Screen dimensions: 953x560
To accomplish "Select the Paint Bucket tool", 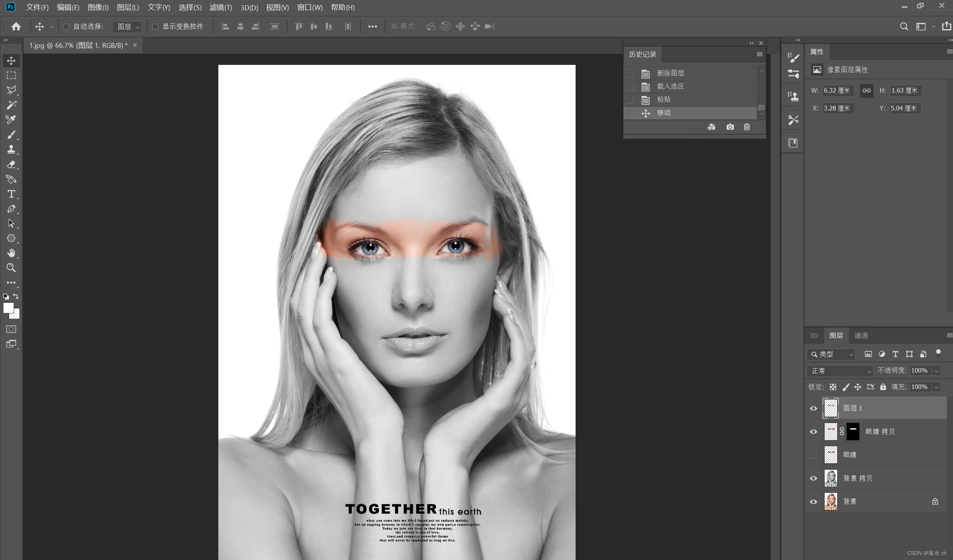I will 11,179.
